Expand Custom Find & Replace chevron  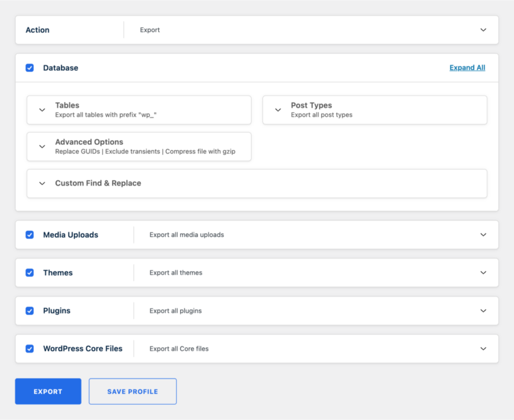pos(42,184)
